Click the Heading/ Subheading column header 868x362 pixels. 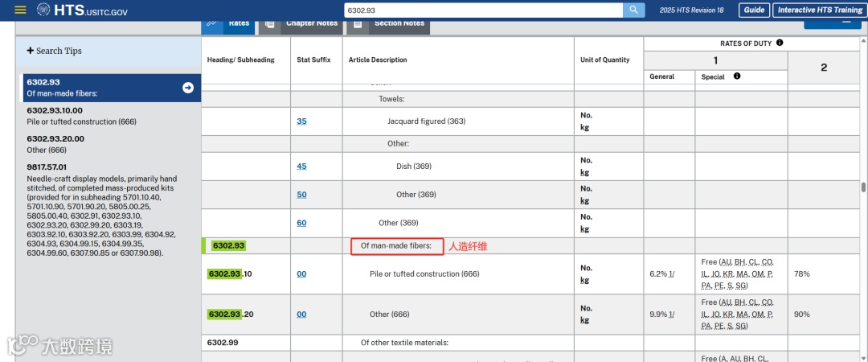tap(241, 60)
